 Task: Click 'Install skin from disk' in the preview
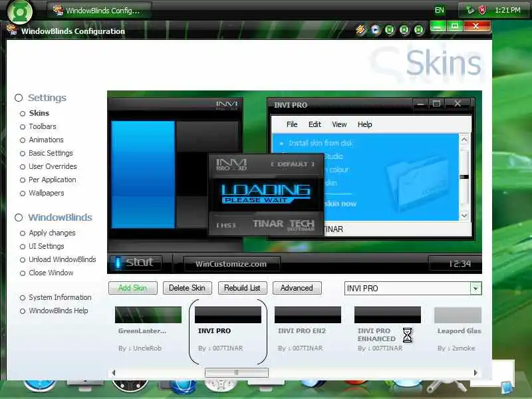click(x=321, y=143)
